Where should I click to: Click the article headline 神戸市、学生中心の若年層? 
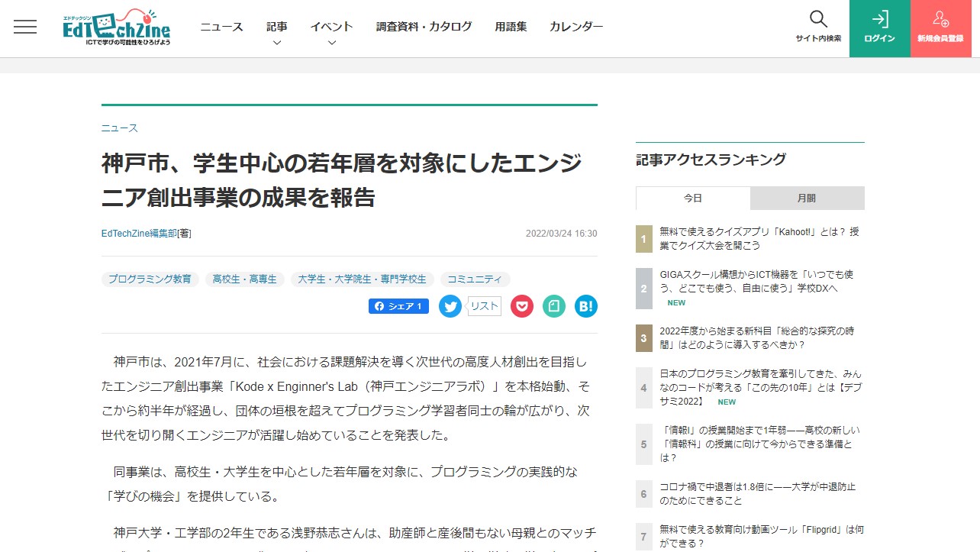(x=342, y=181)
